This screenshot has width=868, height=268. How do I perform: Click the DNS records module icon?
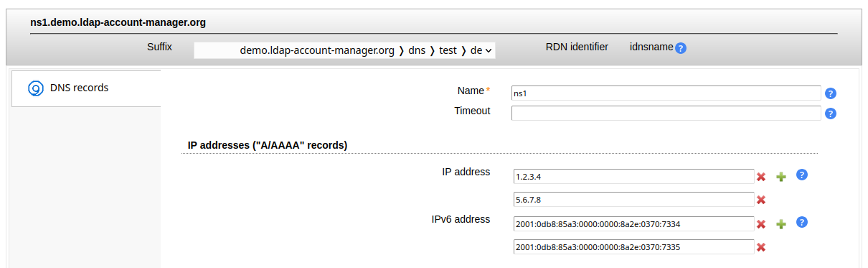click(x=36, y=88)
